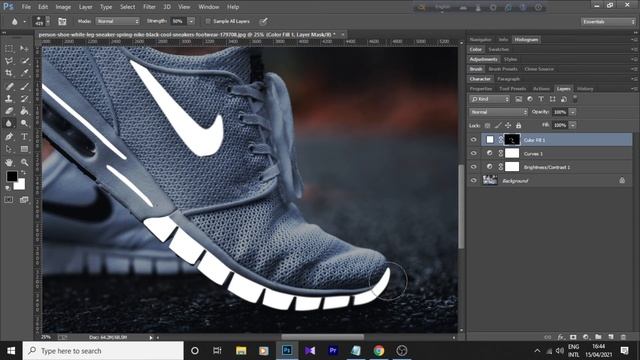Select the Horizontal Type tool

point(24,137)
